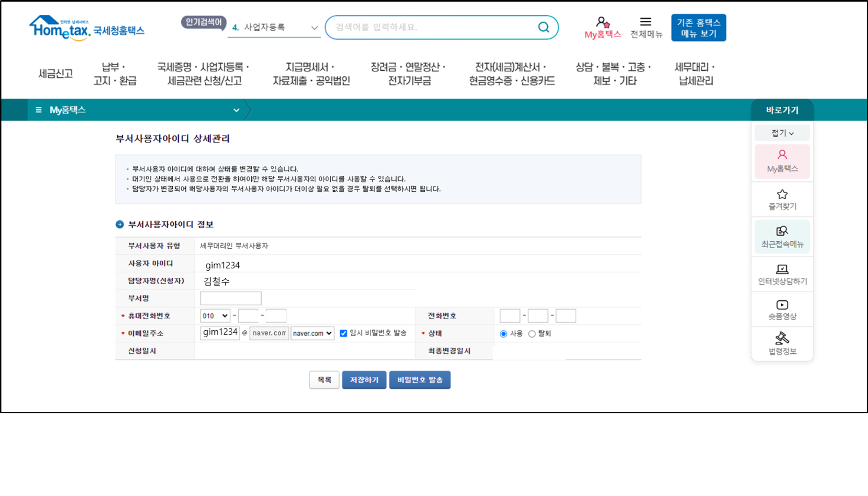Viewport: 868px width, 496px height.
Task: Click the 저장하기 button
Action: (x=364, y=380)
